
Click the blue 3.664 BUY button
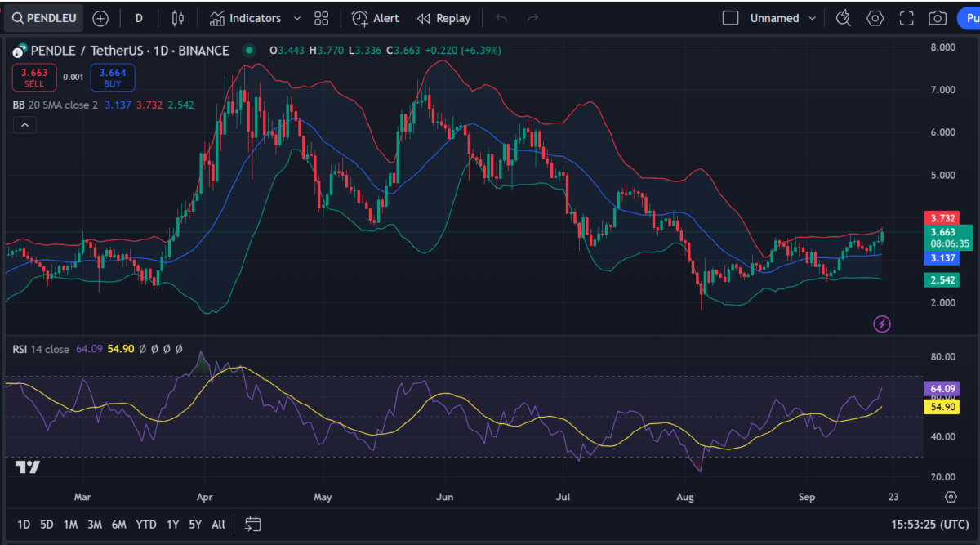(113, 78)
